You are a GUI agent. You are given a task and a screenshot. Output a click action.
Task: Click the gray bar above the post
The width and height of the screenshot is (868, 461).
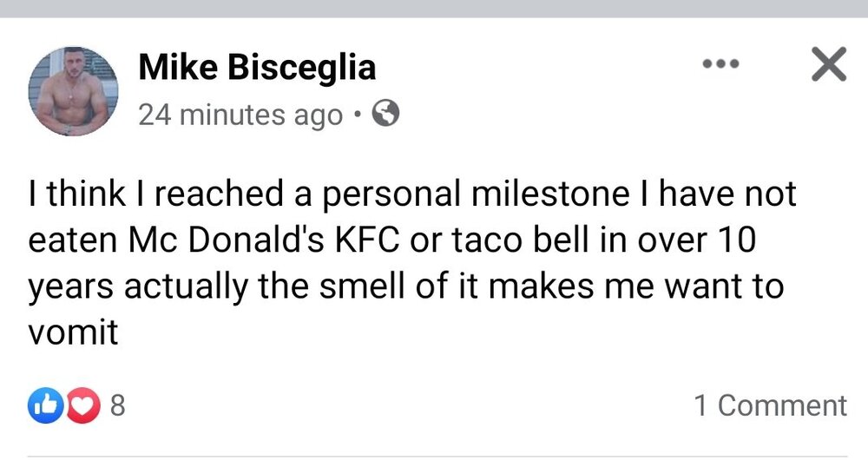pyautogui.click(x=434, y=9)
